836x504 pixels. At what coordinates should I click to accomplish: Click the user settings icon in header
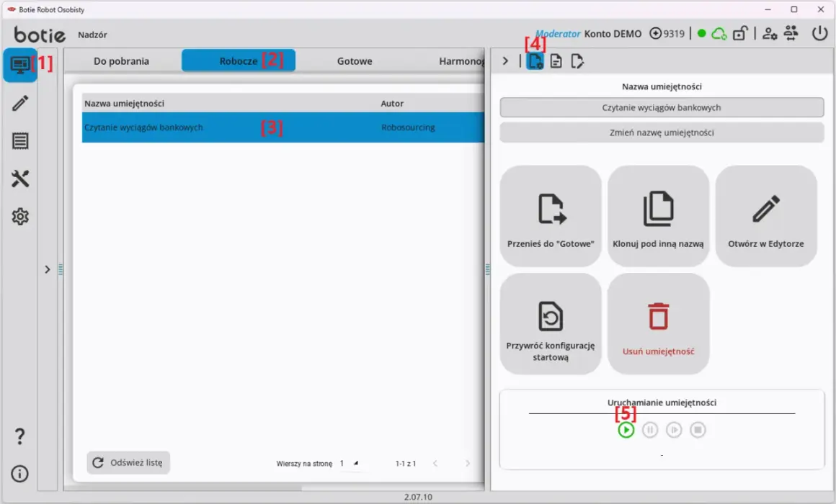(770, 34)
